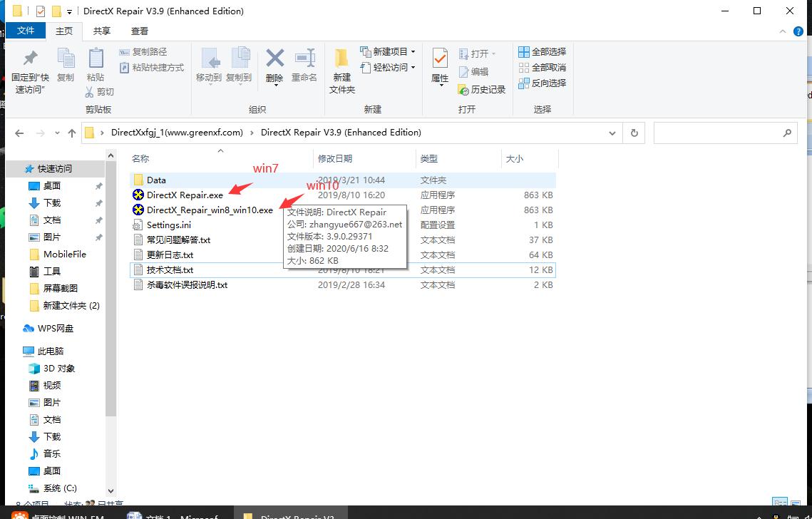This screenshot has width=812, height=519.
Task: Collapse the ribbon with the chevron arrow
Action: pyautogui.click(x=782, y=31)
